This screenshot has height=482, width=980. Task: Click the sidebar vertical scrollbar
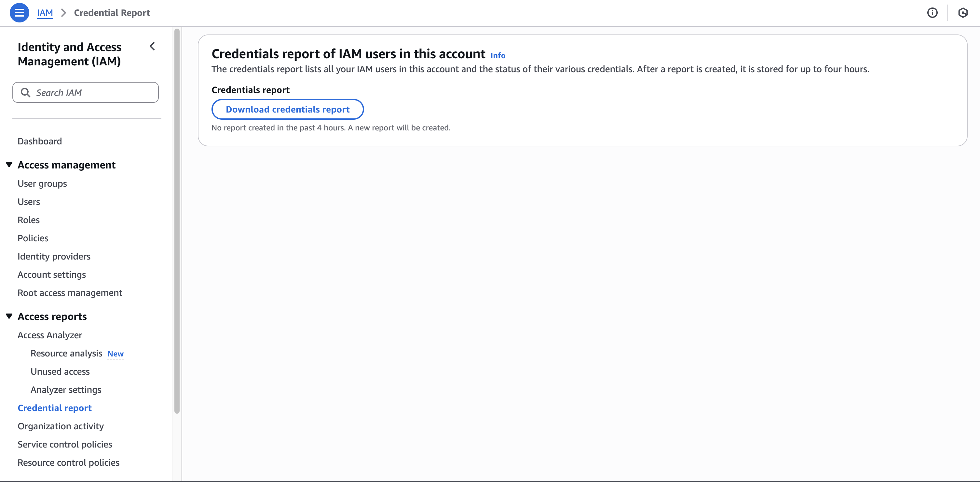(x=177, y=221)
